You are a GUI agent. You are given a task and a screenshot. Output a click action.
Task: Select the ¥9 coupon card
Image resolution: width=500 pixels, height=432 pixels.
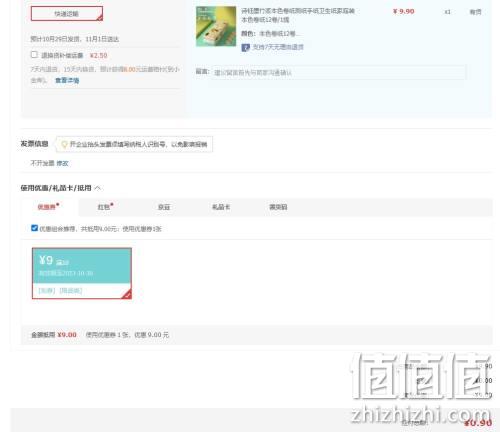[82, 273]
